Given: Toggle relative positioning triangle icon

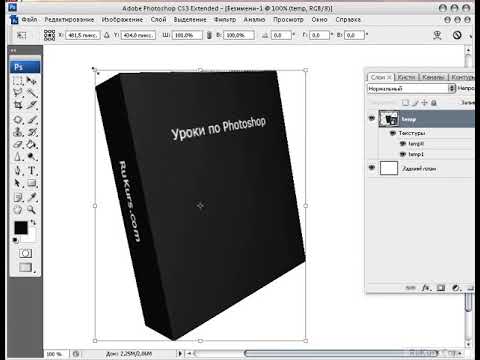Looking at the screenshot, I should pos(107,35).
